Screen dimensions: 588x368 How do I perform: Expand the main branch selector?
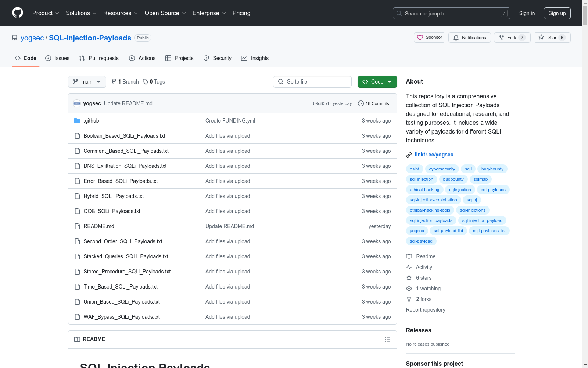click(x=87, y=82)
